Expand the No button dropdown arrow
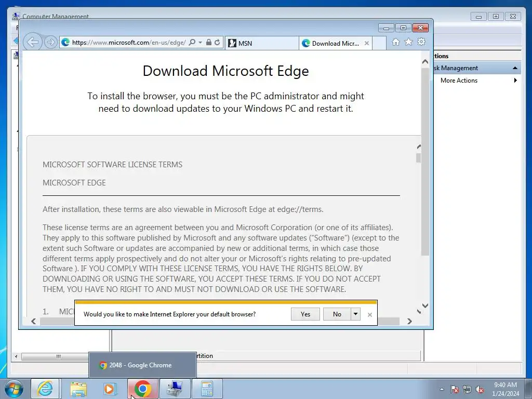This screenshot has width=532, height=399. 355,314
